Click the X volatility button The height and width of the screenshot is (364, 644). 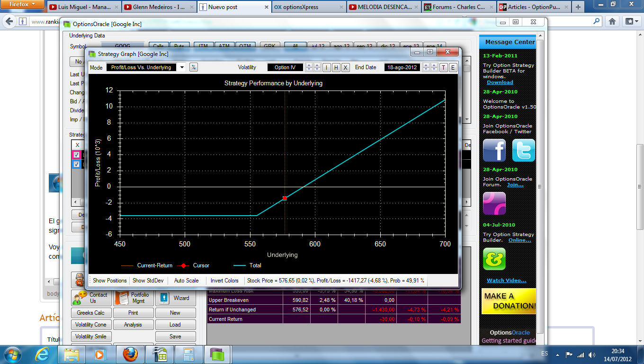[346, 67]
